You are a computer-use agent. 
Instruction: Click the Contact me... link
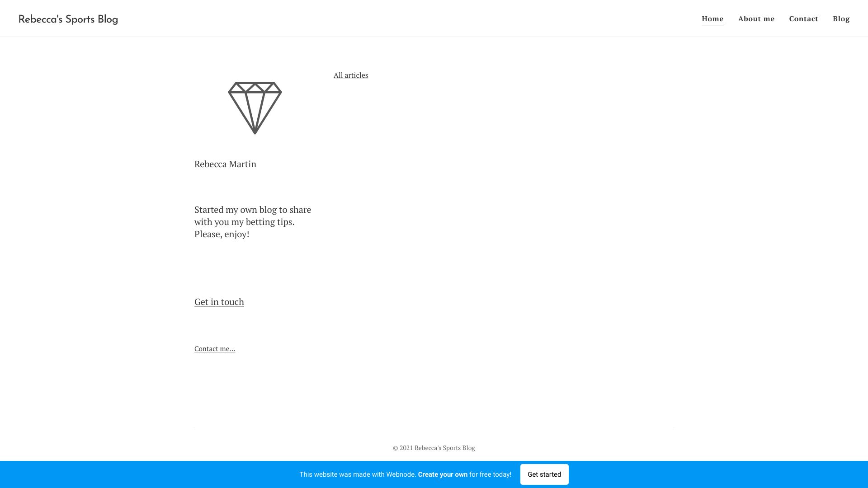(x=215, y=348)
